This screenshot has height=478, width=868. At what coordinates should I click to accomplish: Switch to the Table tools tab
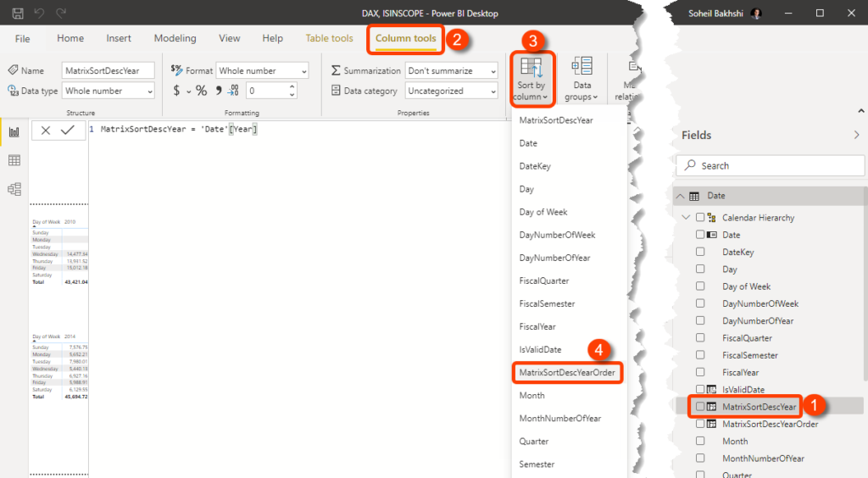(330, 38)
